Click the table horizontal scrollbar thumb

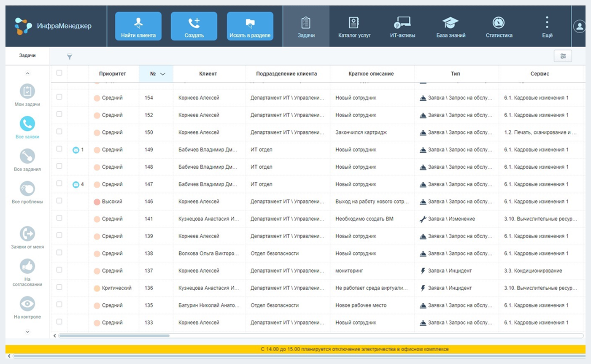click(114, 336)
